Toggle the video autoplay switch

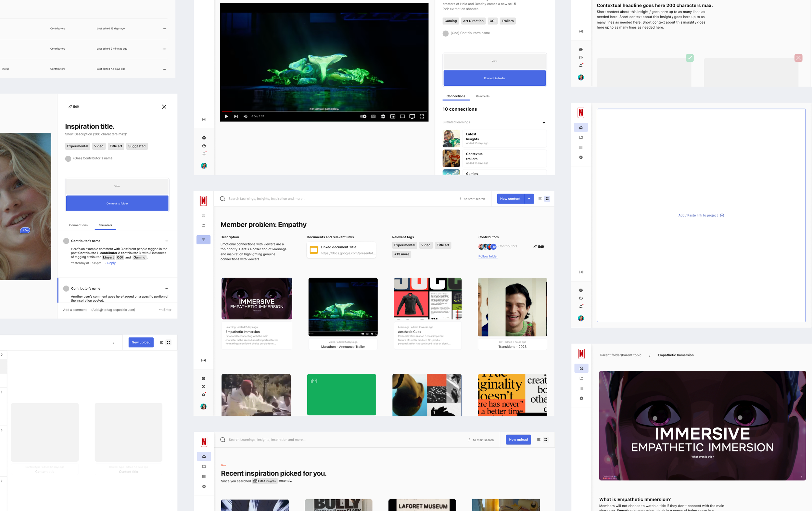(363, 116)
